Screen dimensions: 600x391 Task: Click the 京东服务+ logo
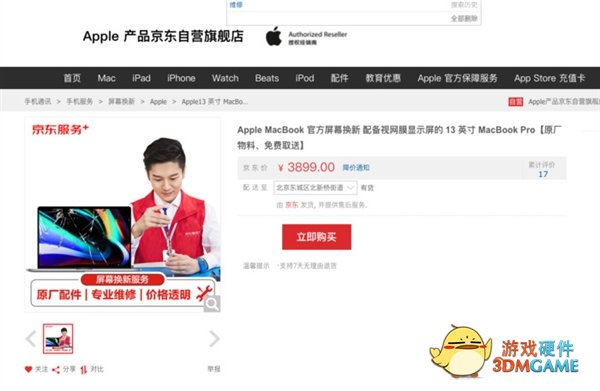pyautogui.click(x=60, y=129)
